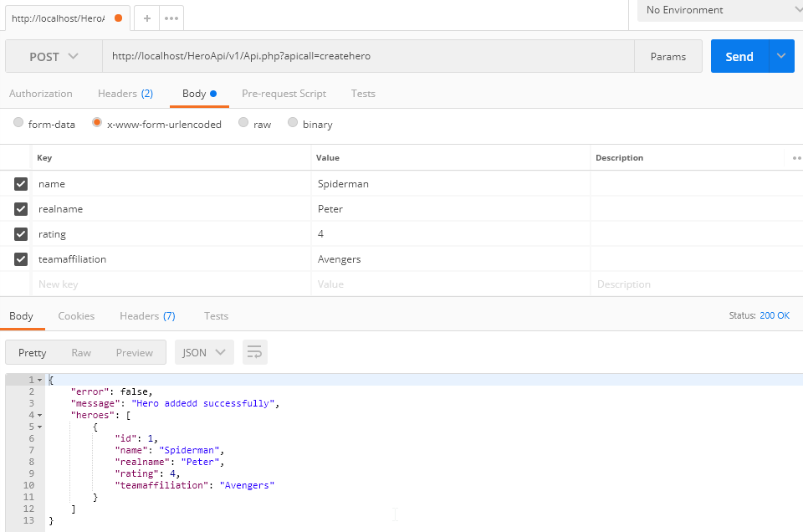Collapse JSON root at line 1

pyautogui.click(x=39, y=381)
